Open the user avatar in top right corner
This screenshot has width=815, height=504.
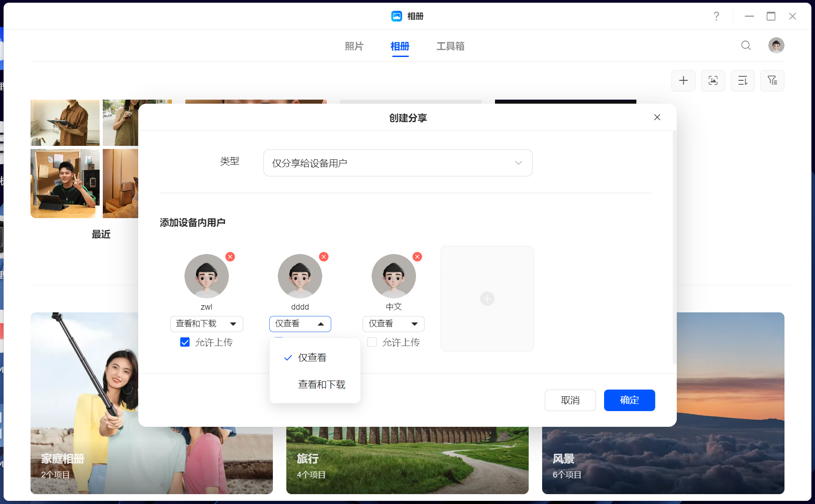pos(776,45)
